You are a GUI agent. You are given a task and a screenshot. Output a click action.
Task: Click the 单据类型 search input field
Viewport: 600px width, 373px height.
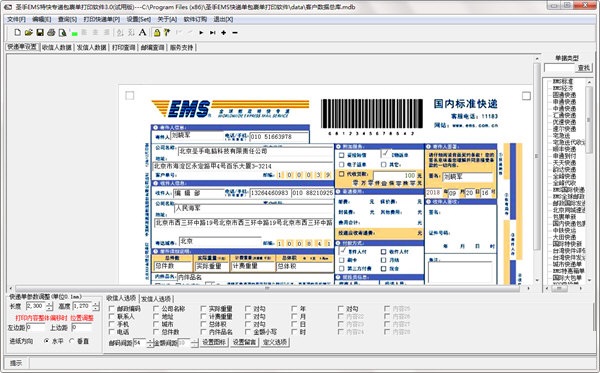click(x=559, y=68)
